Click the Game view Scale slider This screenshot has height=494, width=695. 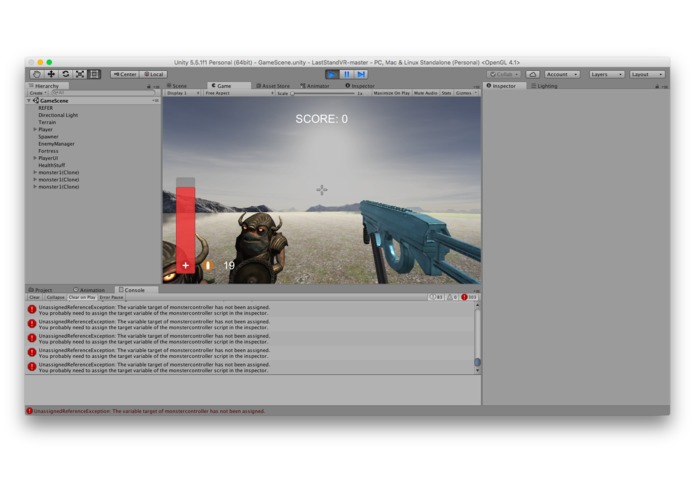324,93
